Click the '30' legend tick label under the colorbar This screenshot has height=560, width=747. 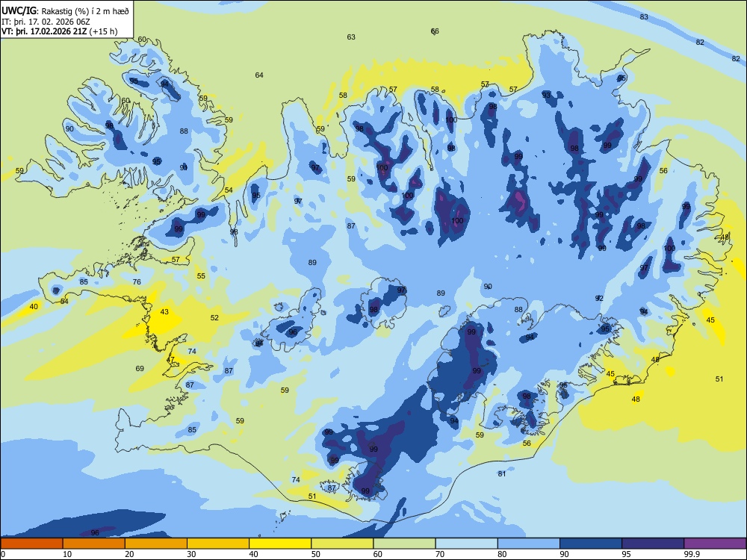[191, 554]
